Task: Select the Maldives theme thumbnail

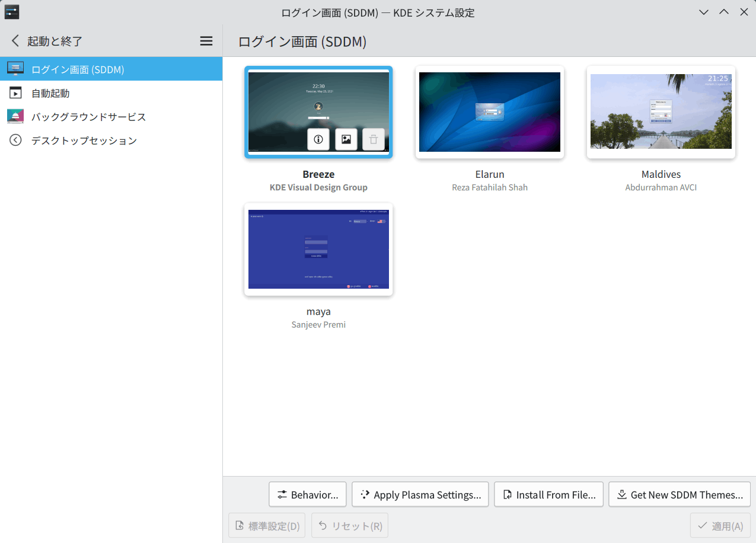Action: pyautogui.click(x=661, y=112)
